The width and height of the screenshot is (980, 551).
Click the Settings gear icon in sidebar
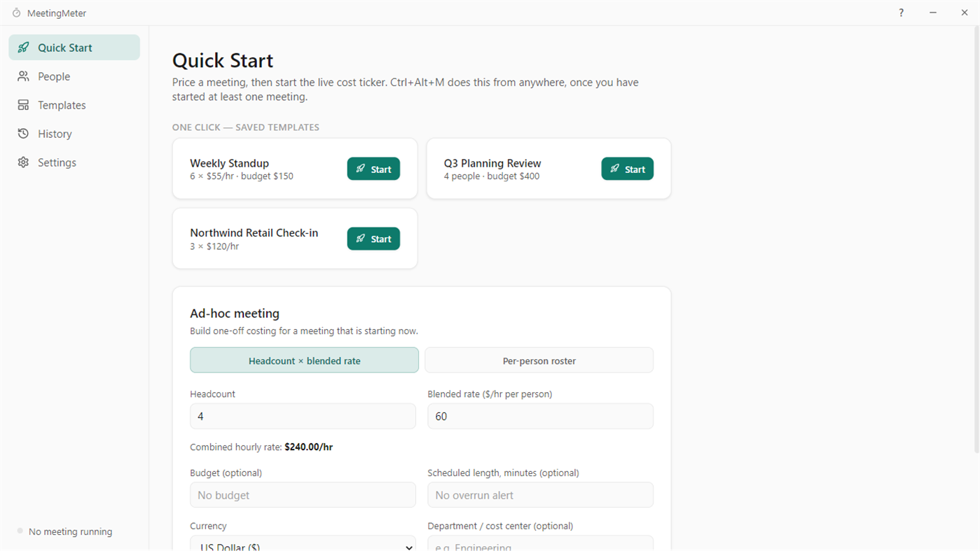(x=24, y=162)
